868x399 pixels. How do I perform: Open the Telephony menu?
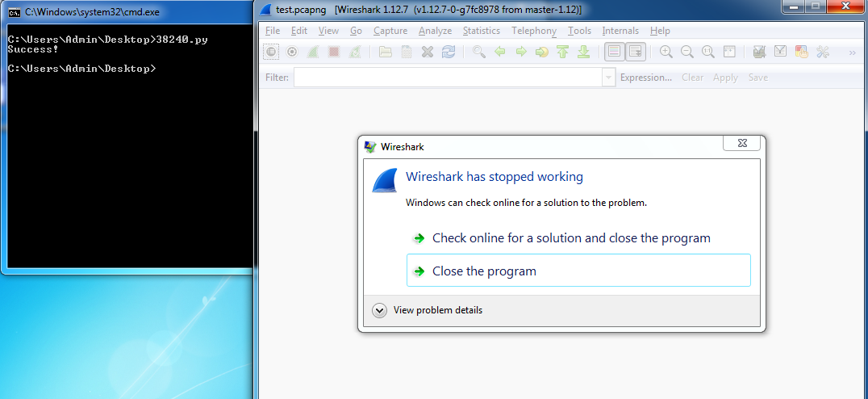pos(534,31)
